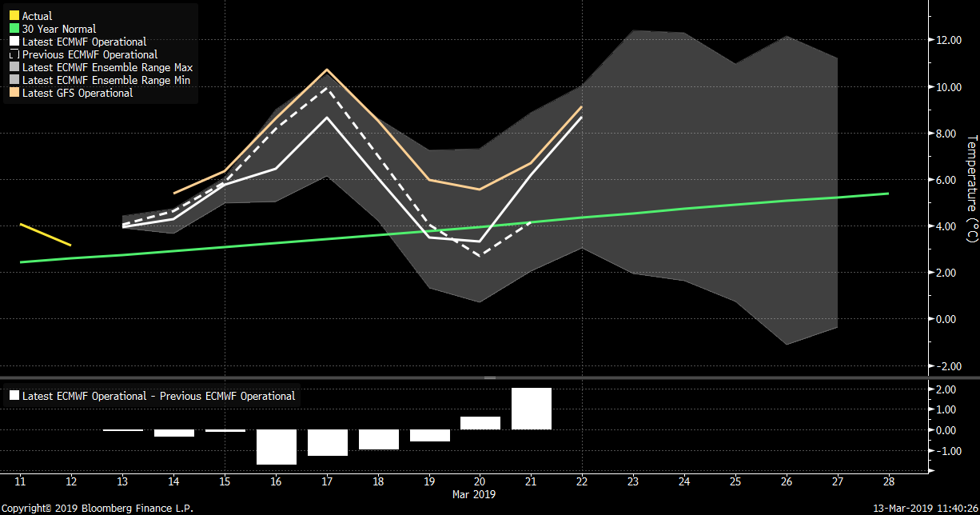Click the Mar 2019 axis label
The height and width of the screenshot is (515, 980).
475,494
